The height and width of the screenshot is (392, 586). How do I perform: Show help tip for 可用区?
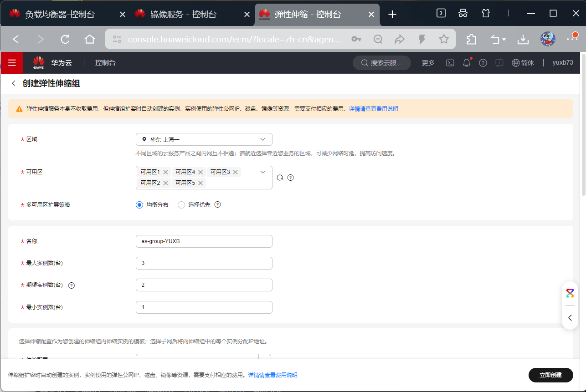click(x=291, y=178)
